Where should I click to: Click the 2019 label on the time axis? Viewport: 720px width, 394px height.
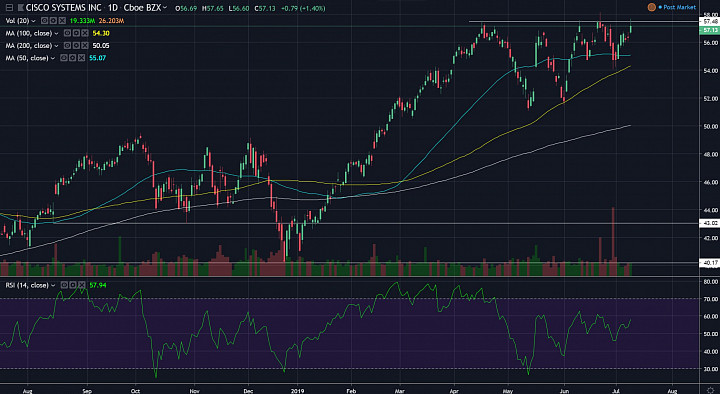pyautogui.click(x=298, y=391)
